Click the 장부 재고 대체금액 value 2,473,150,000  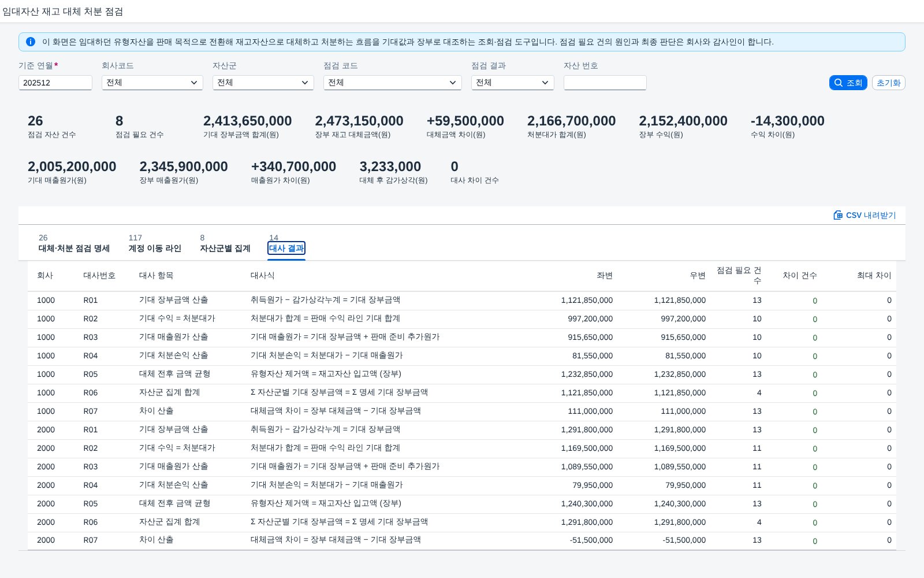coord(359,121)
